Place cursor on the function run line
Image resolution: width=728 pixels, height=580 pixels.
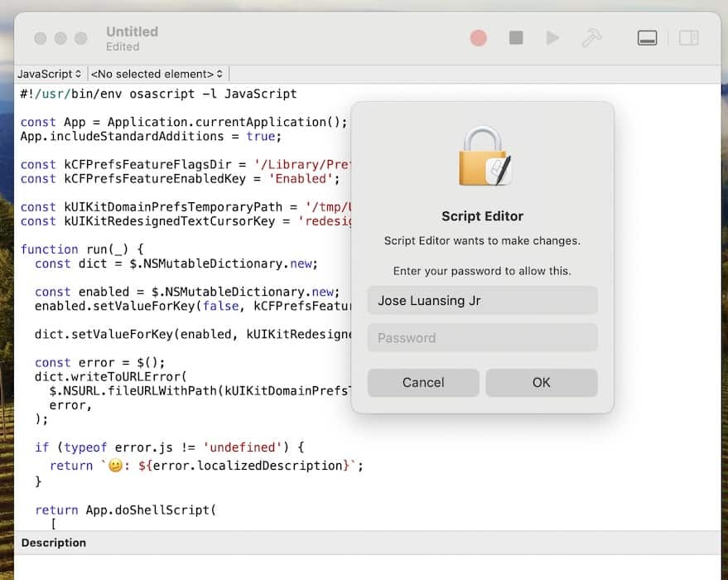pyautogui.click(x=82, y=249)
